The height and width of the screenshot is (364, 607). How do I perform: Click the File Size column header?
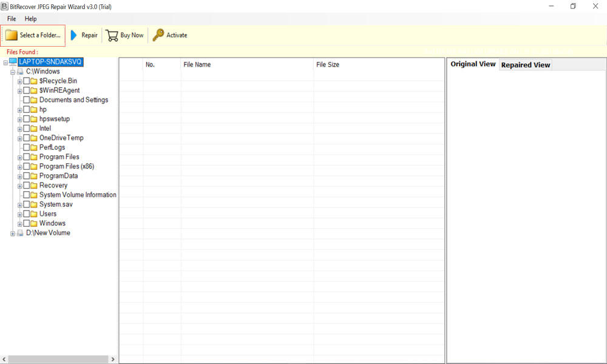(x=379, y=64)
